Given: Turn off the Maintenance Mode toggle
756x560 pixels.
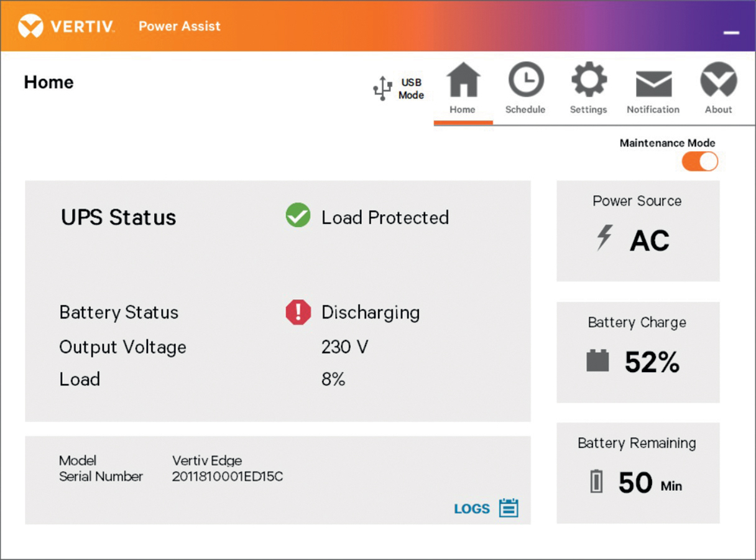Looking at the screenshot, I should (x=699, y=162).
